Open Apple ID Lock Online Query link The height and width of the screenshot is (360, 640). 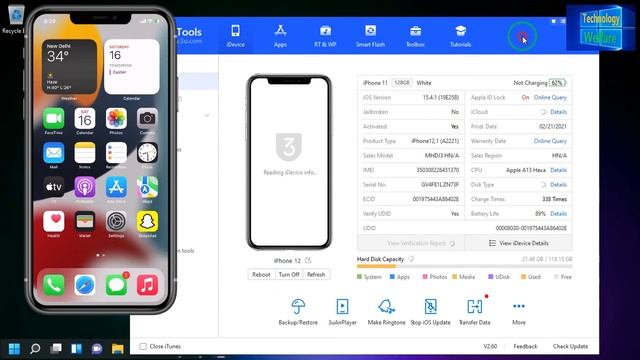pyautogui.click(x=550, y=97)
